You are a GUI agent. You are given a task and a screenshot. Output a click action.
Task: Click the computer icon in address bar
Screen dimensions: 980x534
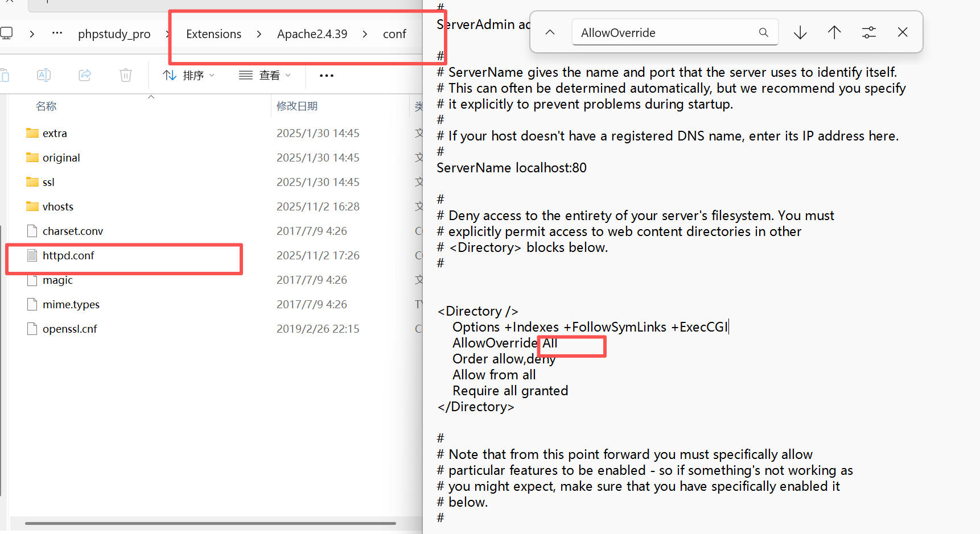pos(6,34)
